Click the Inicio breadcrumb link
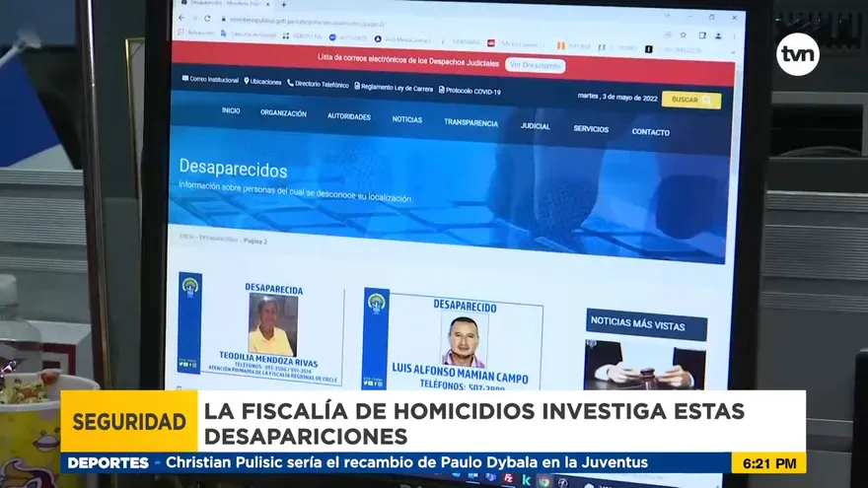Screen dimensions: 868x488 pyautogui.click(x=186, y=237)
